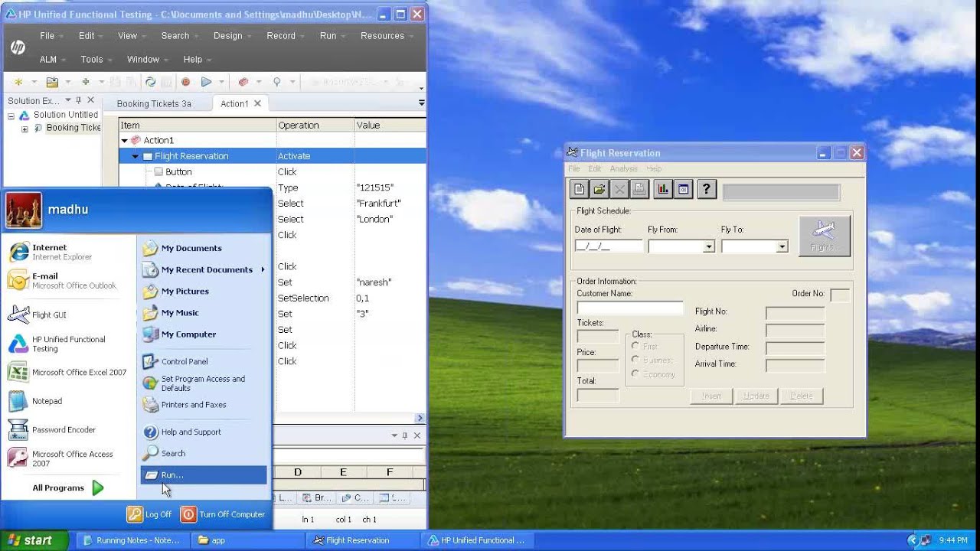This screenshot has height=551, width=980.
Task: Click the HP logo icon
Action: click(x=18, y=47)
